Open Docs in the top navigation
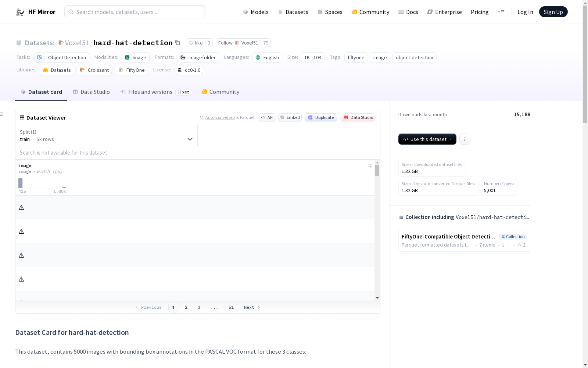The width and height of the screenshot is (588, 368). click(x=408, y=12)
